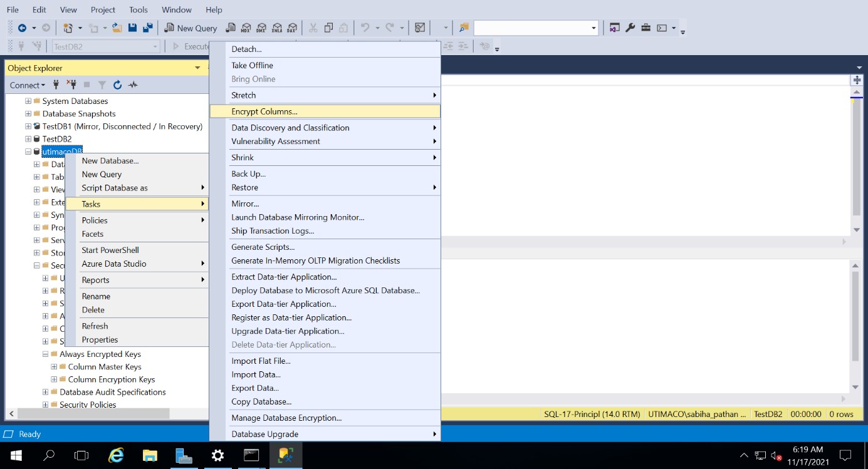Open Server Manager from the taskbar

pyautogui.click(x=184, y=455)
